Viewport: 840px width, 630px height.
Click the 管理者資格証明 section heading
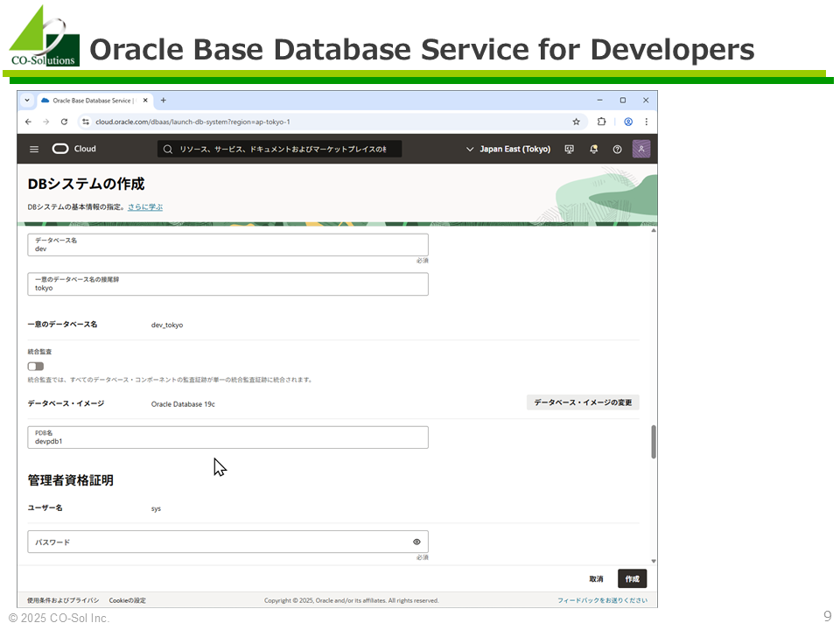click(x=71, y=480)
